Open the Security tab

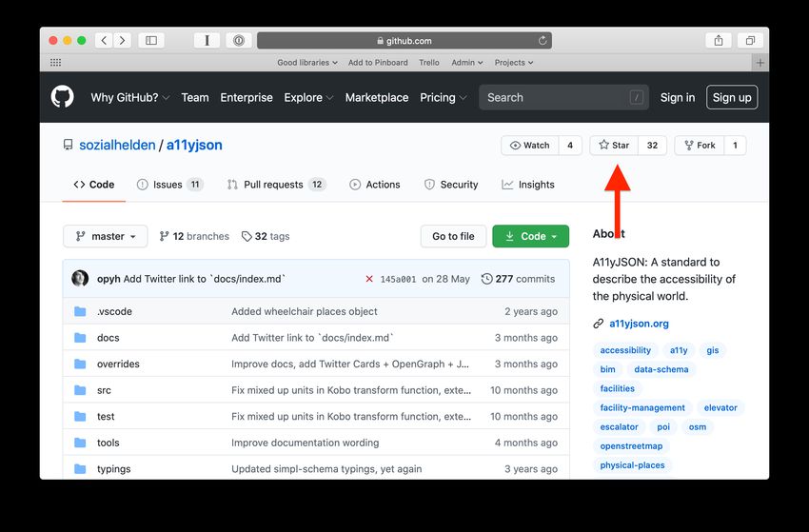coord(451,185)
